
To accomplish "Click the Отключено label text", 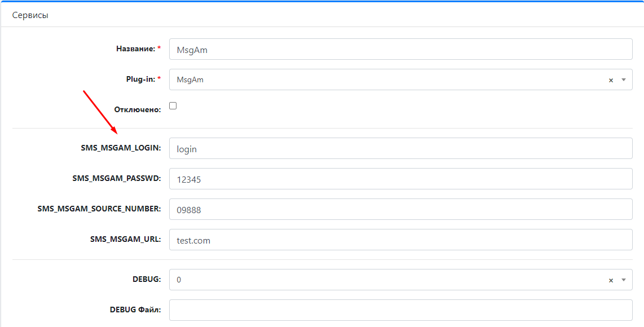I will (x=138, y=110).
